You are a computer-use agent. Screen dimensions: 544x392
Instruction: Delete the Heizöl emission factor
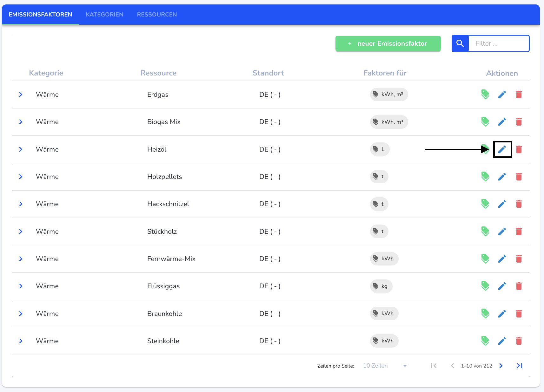pos(519,149)
